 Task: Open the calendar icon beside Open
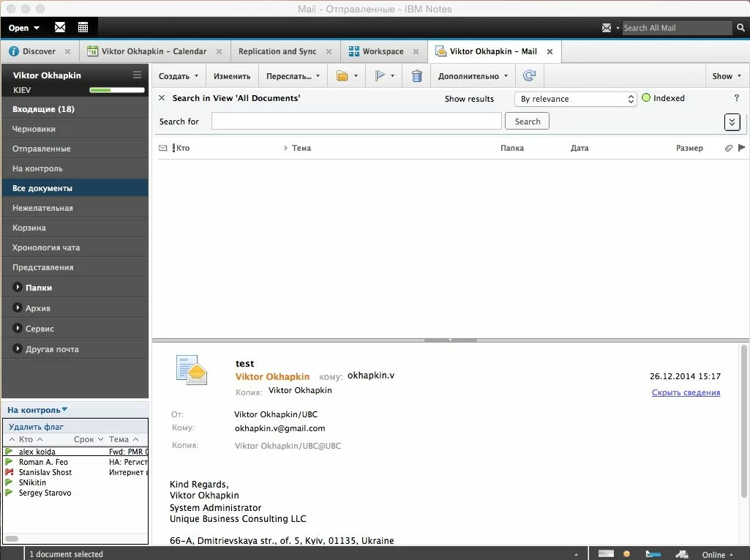coord(83,28)
